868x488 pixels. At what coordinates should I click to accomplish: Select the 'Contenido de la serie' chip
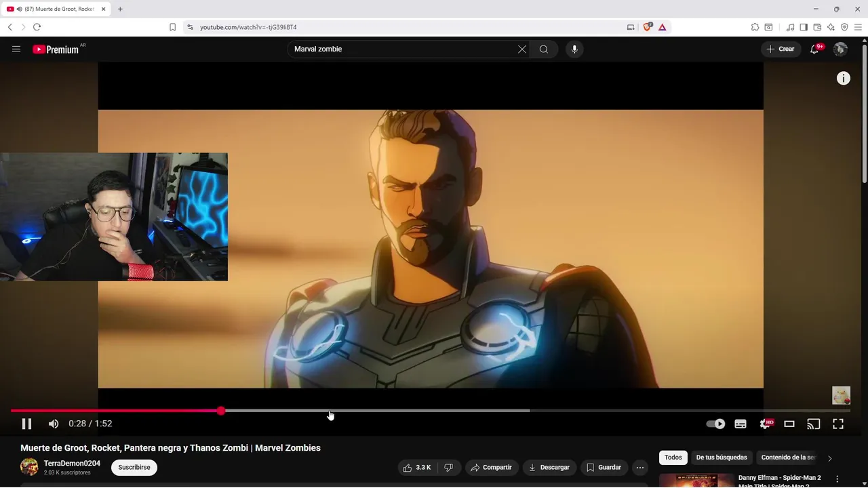(788, 457)
